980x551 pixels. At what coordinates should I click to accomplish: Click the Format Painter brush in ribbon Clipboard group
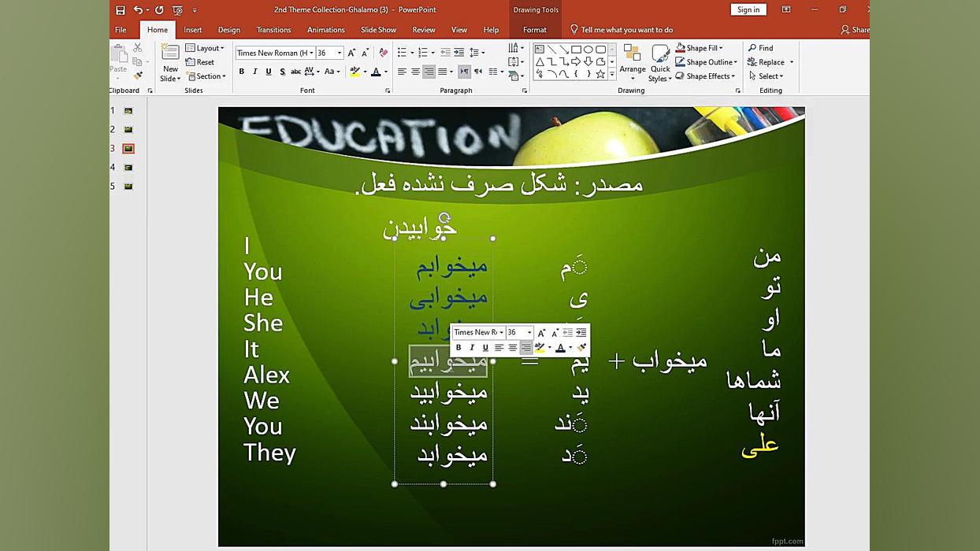[138, 76]
